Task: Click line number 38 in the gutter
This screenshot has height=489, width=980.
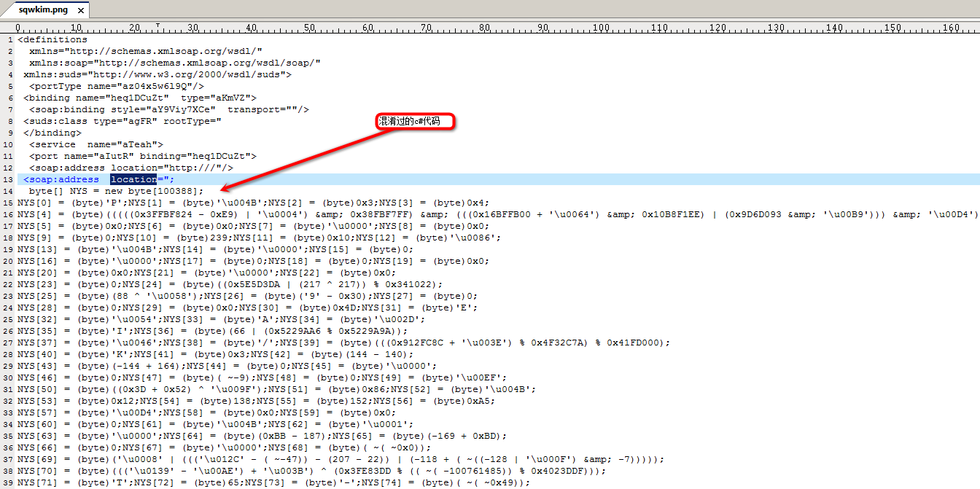Action: [8, 471]
